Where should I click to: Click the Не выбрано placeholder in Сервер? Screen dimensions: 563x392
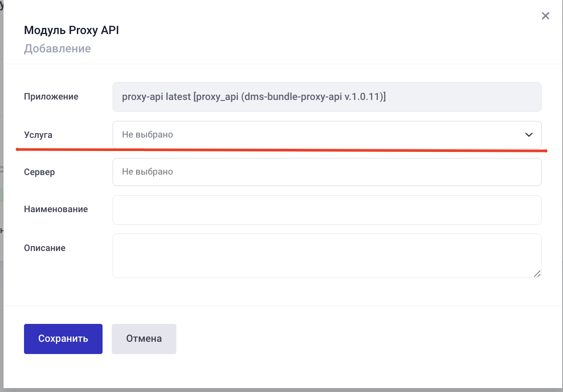pos(148,172)
